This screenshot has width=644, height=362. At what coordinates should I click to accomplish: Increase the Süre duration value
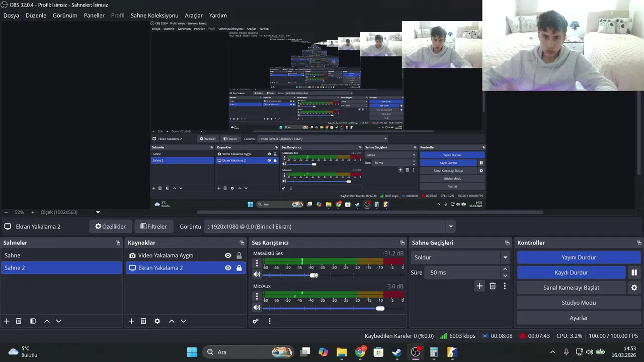click(505, 269)
